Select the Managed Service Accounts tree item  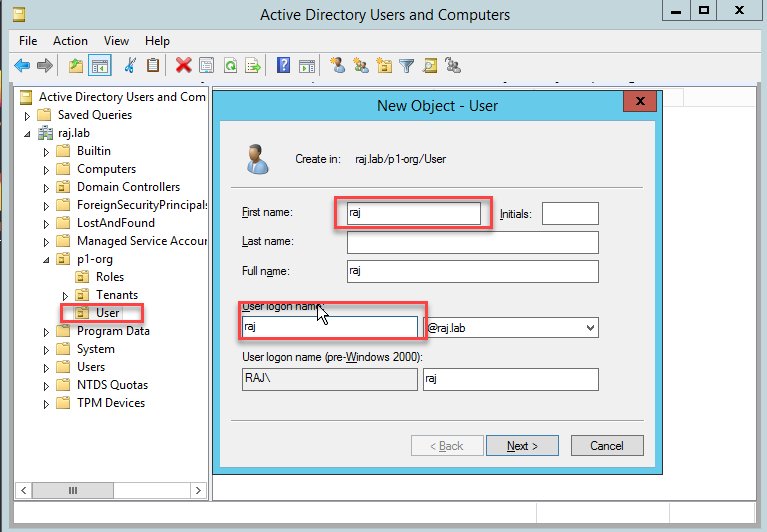coord(142,241)
